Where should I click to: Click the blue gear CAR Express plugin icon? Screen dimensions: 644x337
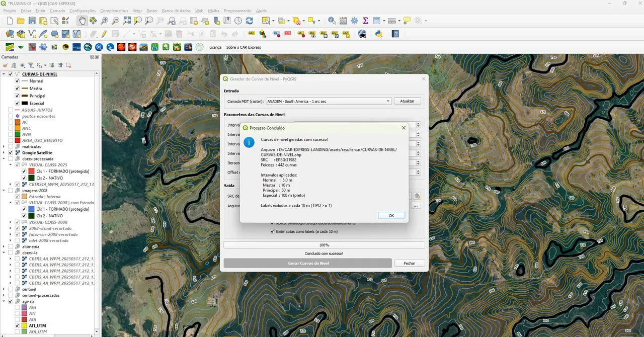(x=43, y=47)
